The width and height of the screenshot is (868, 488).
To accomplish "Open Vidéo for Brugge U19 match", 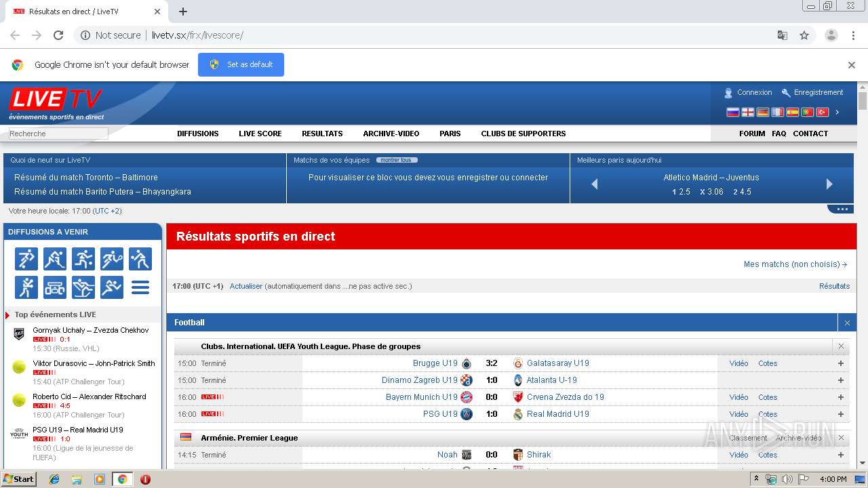I will click(738, 363).
